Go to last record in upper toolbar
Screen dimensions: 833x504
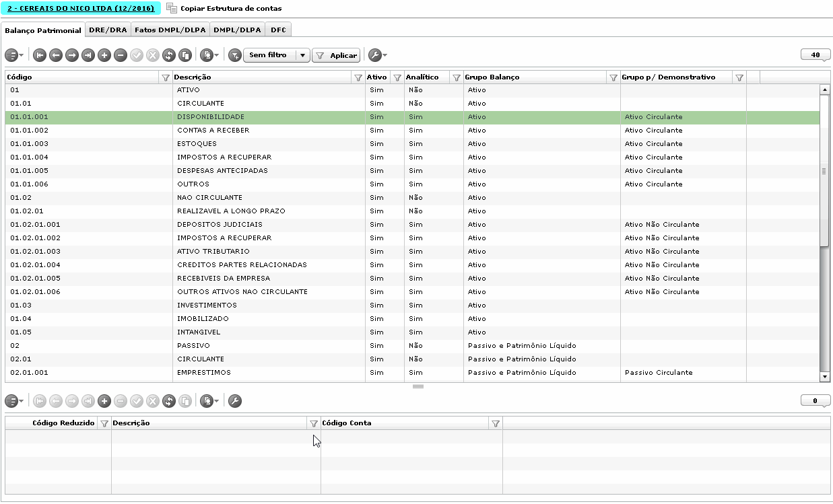tap(88, 55)
